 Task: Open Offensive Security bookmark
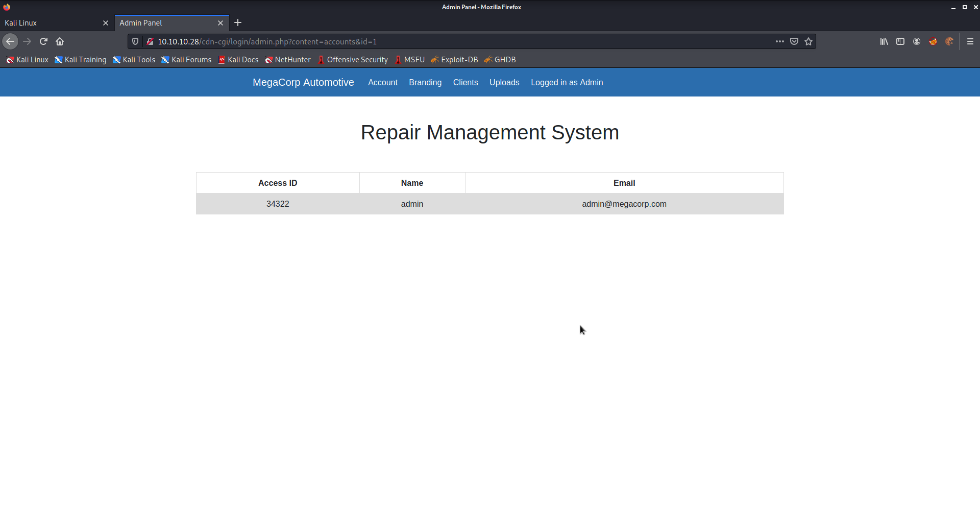353,60
